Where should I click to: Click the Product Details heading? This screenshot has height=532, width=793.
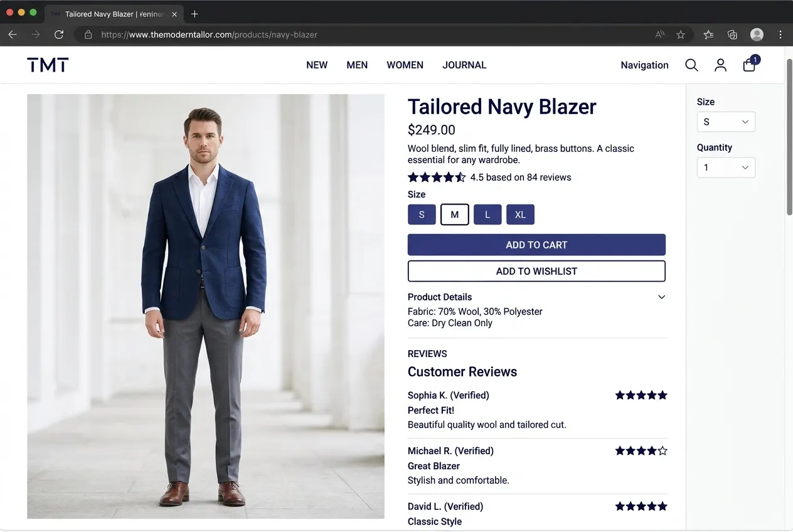click(x=440, y=297)
